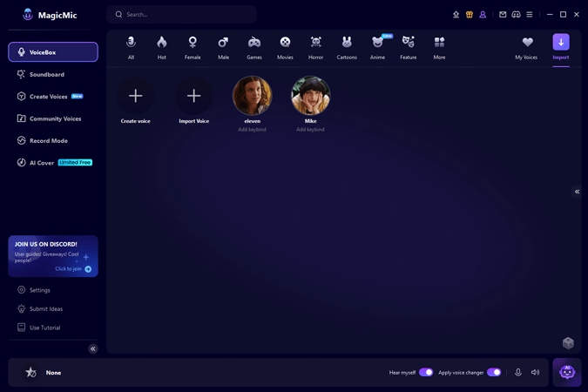588x392 pixels.
Task: Open the Horror voice category
Action: click(x=315, y=47)
